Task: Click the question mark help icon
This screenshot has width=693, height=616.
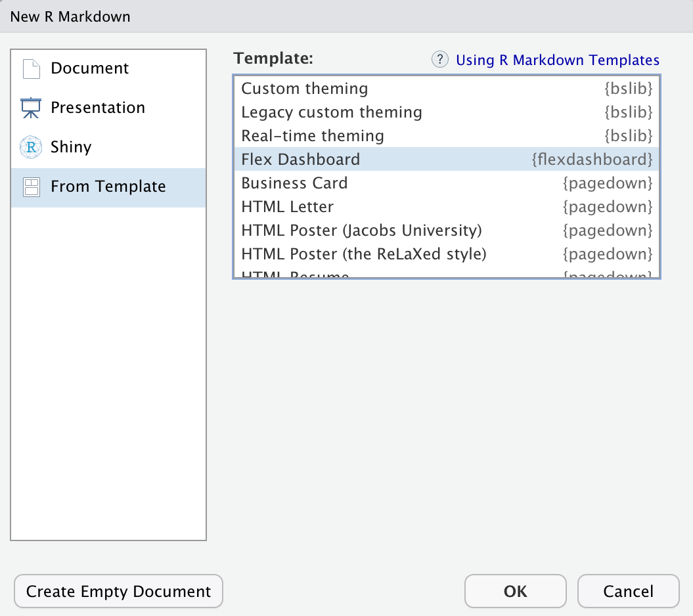Action: [439, 60]
